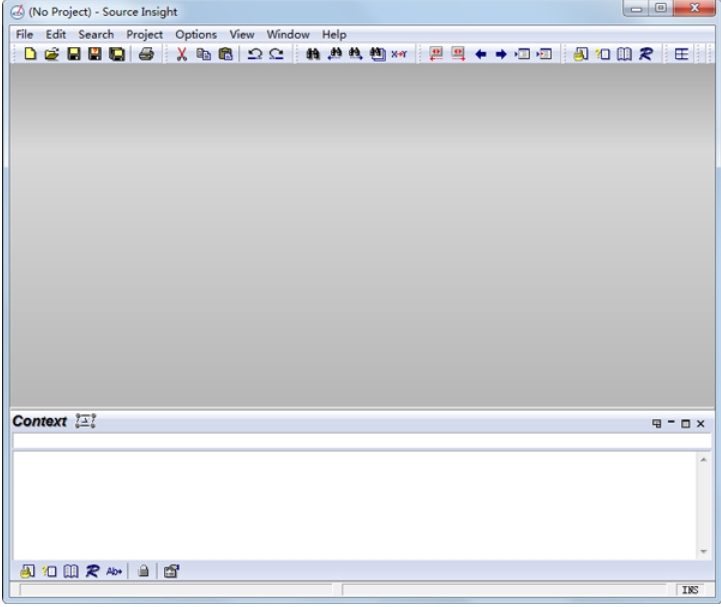Click Context panel scrollbar up arrow
Viewport: 721px width, 607px height.
coord(704,459)
